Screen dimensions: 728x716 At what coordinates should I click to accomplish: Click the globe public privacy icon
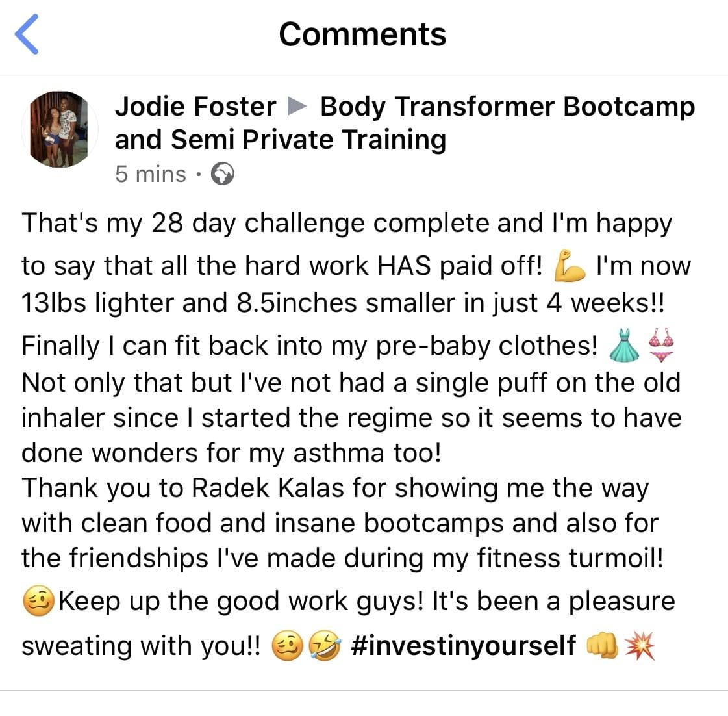tap(223, 174)
